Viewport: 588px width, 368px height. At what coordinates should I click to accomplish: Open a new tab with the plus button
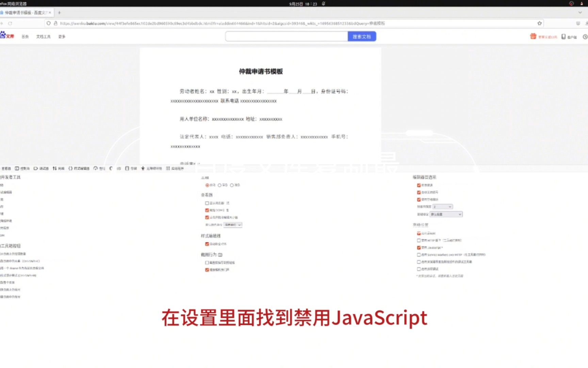pos(59,13)
